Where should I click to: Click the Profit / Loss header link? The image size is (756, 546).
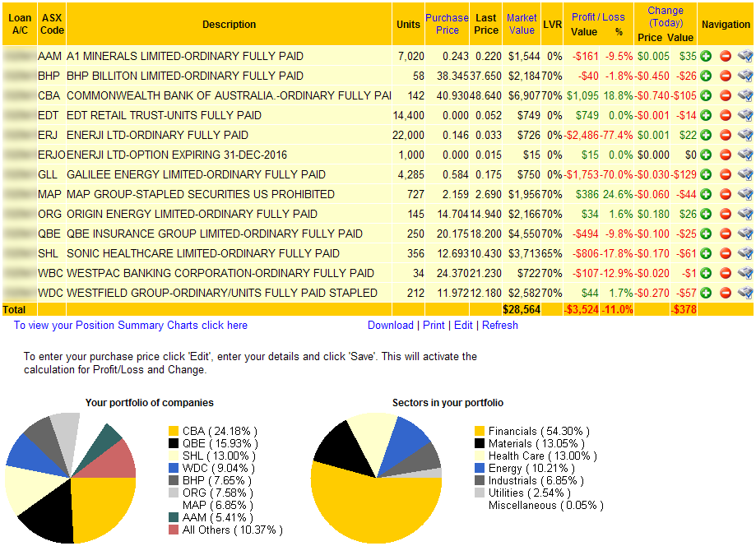(598, 17)
